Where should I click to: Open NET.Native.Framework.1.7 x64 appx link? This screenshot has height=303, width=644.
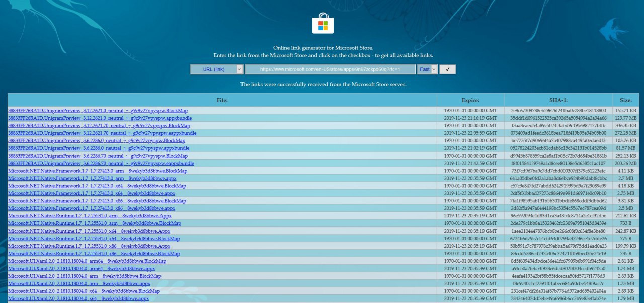(x=92, y=193)
